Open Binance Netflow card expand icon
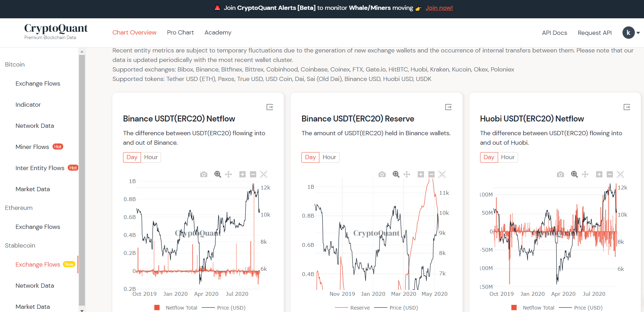The image size is (644, 312). tap(270, 107)
